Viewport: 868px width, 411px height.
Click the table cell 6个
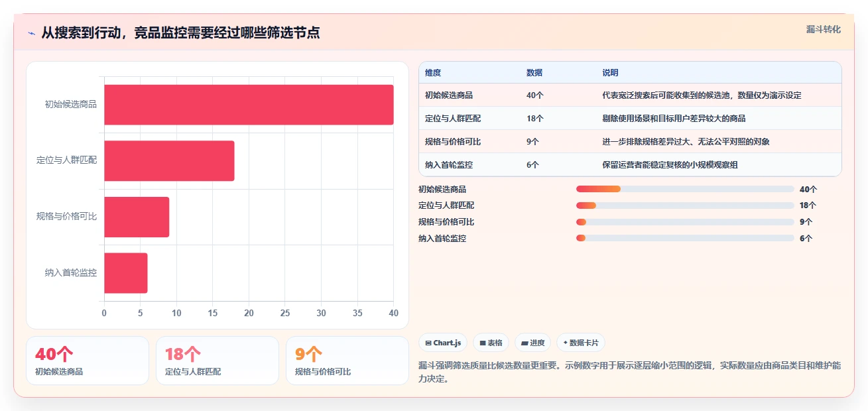(532, 165)
